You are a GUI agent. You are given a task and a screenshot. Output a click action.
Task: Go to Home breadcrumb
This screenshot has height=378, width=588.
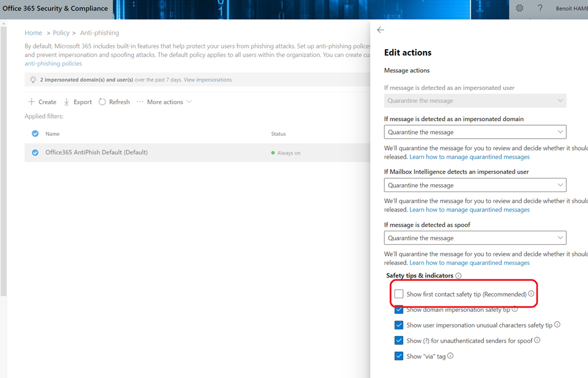(33, 33)
